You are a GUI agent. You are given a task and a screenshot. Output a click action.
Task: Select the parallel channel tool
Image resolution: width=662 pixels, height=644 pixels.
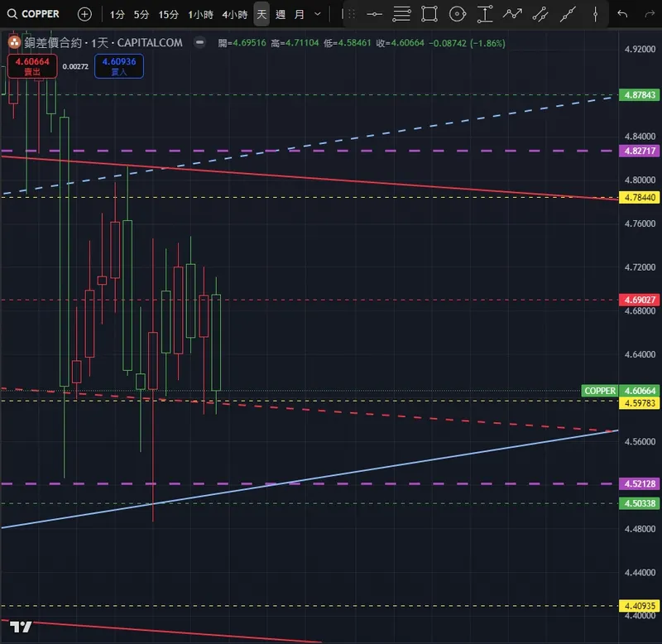(x=540, y=14)
